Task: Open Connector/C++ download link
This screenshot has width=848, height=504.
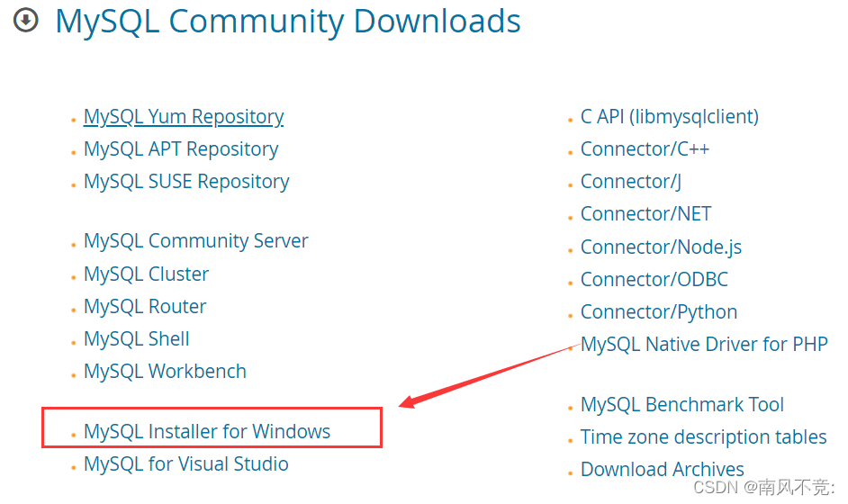Action: [645, 149]
